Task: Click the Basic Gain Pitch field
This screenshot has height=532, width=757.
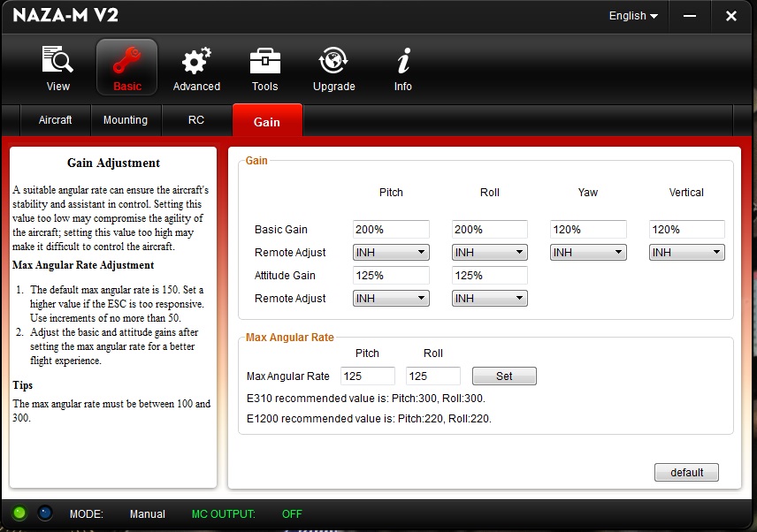Action: [x=391, y=229]
